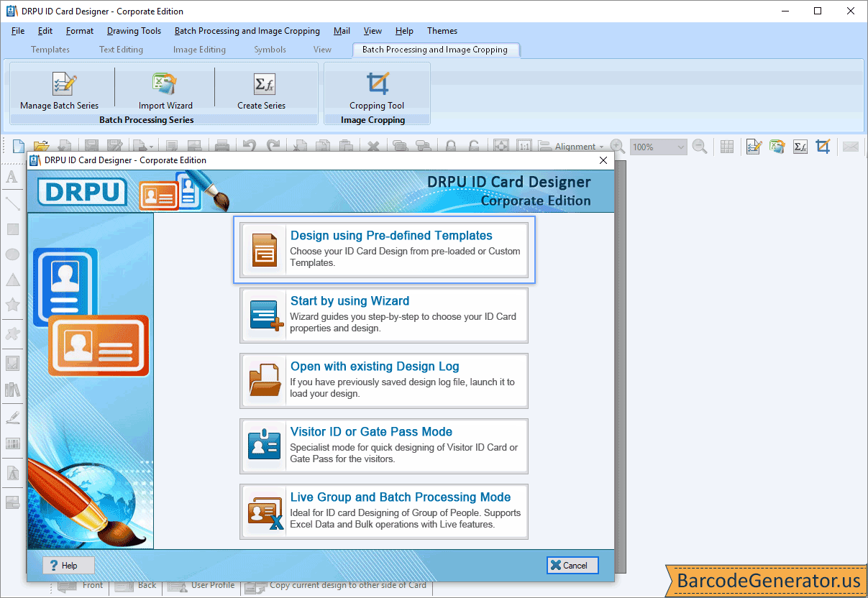Open the Edit menu
Image resolution: width=868 pixels, height=598 pixels.
pyautogui.click(x=45, y=31)
